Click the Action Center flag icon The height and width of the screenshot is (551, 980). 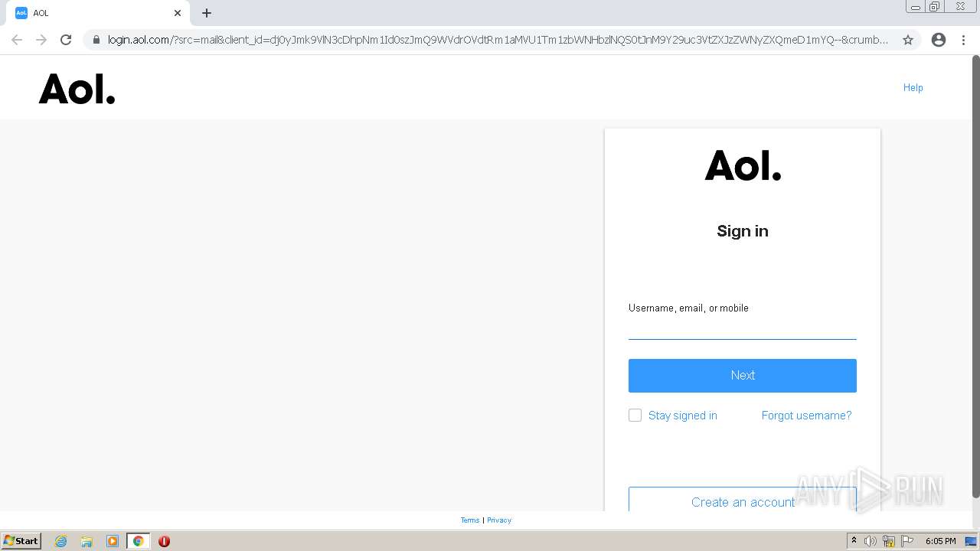tap(907, 541)
